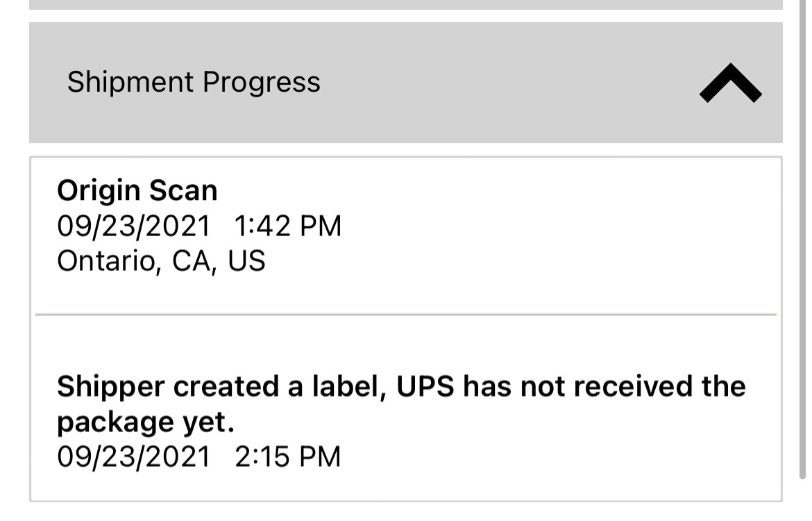This screenshot has width=812, height=521.
Task: Tap the gray Shipment Progress header bar
Action: pyautogui.click(x=486, y=83)
